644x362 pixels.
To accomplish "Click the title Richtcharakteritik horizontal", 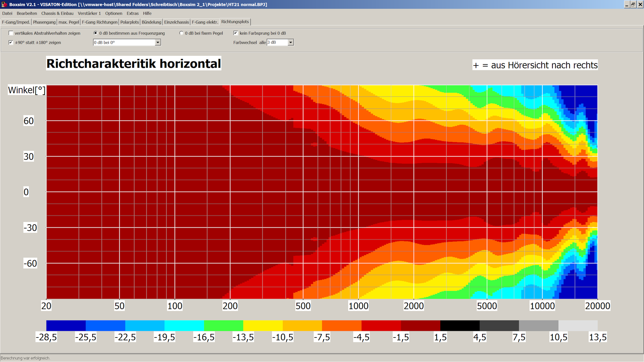I will click(x=134, y=63).
